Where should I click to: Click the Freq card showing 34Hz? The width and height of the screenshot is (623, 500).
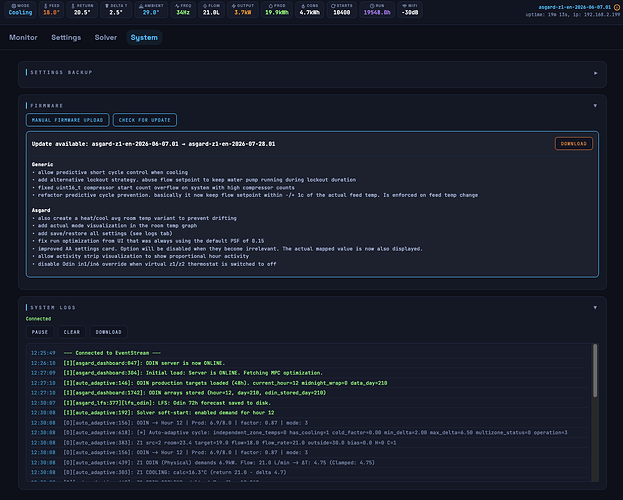tap(183, 10)
